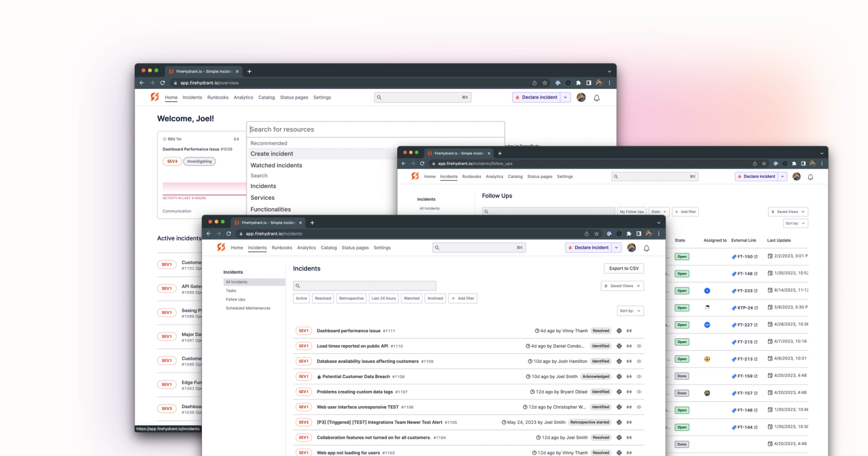The width and height of the screenshot is (868, 456).
Task: Click Add filter button in Follow Ups window
Action: (x=685, y=212)
